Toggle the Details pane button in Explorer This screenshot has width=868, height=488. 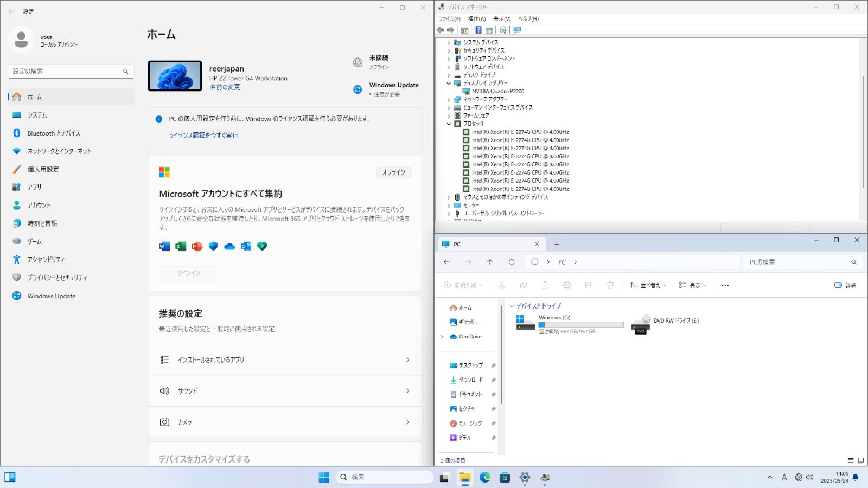click(845, 285)
